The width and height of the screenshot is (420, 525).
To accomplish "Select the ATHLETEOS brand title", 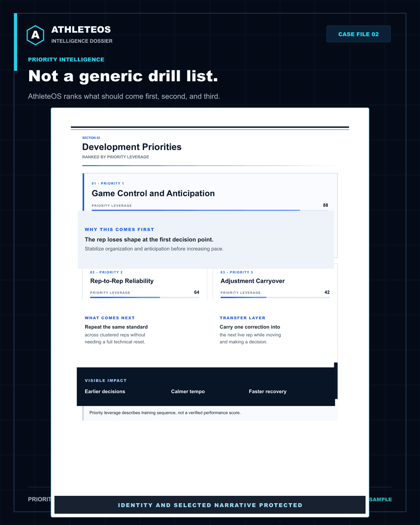I will (x=81, y=30).
